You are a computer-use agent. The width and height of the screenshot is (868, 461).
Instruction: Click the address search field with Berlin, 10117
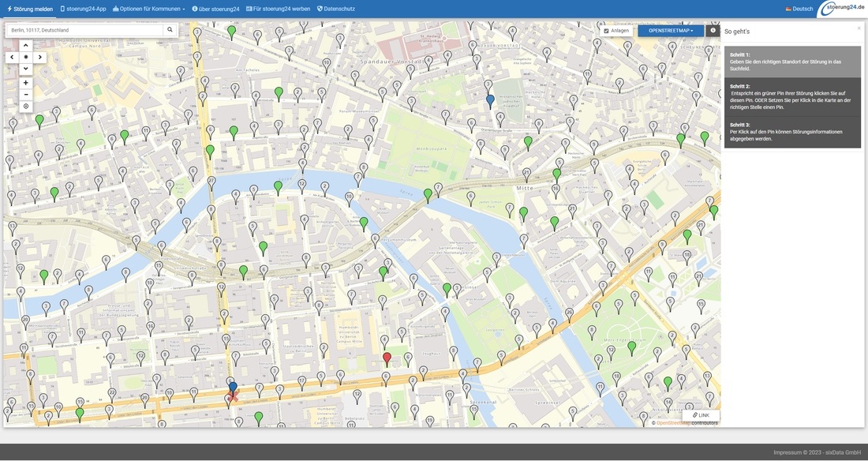tap(84, 30)
